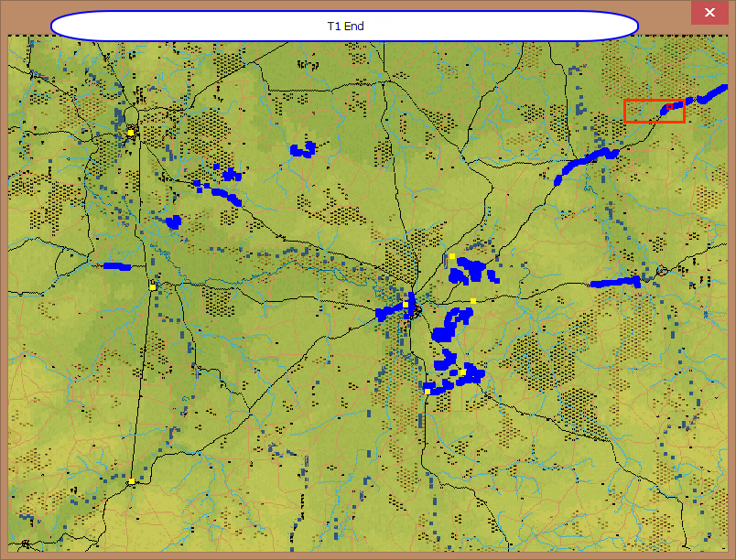The image size is (736, 560).
Task: Close the overview map window
Action: click(709, 13)
